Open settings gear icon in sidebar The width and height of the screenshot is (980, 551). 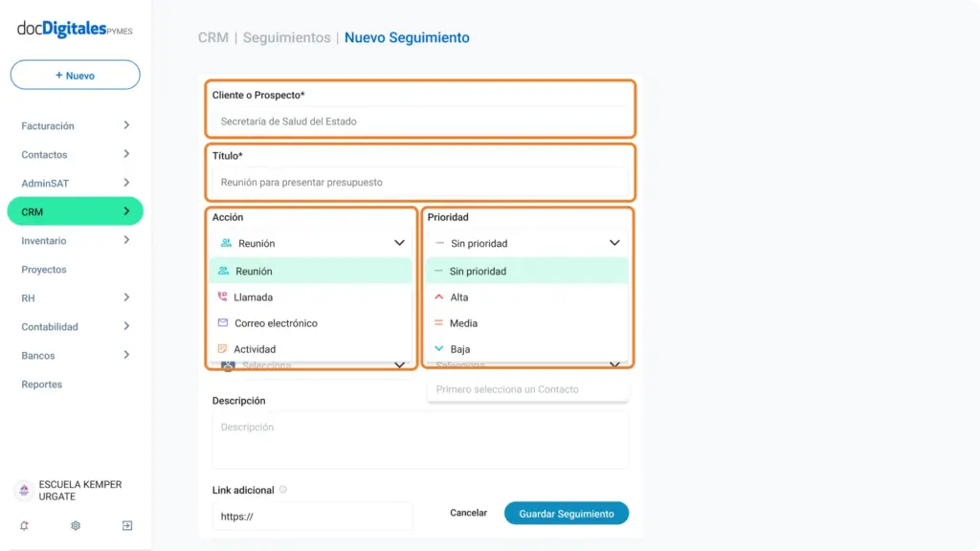coord(76,525)
